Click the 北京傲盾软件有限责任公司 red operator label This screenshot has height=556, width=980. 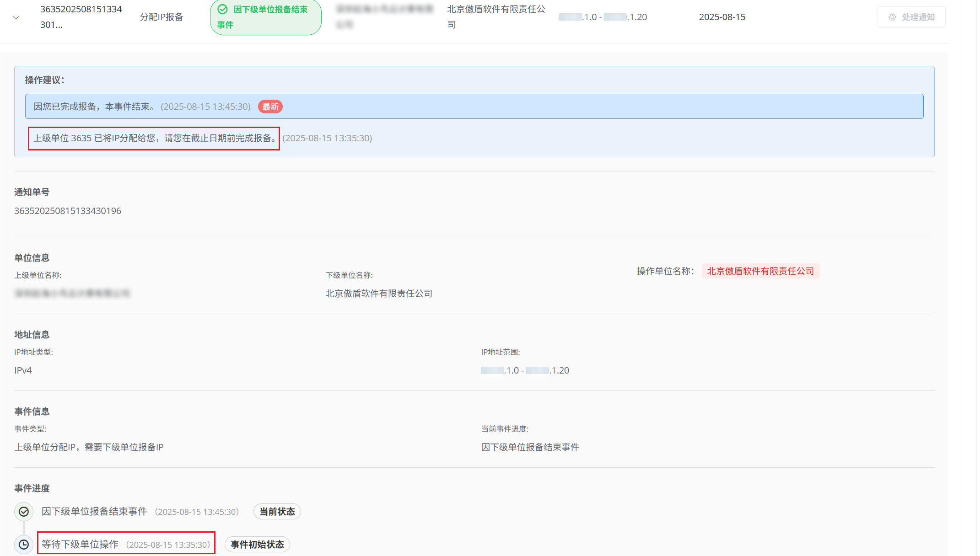pyautogui.click(x=760, y=271)
